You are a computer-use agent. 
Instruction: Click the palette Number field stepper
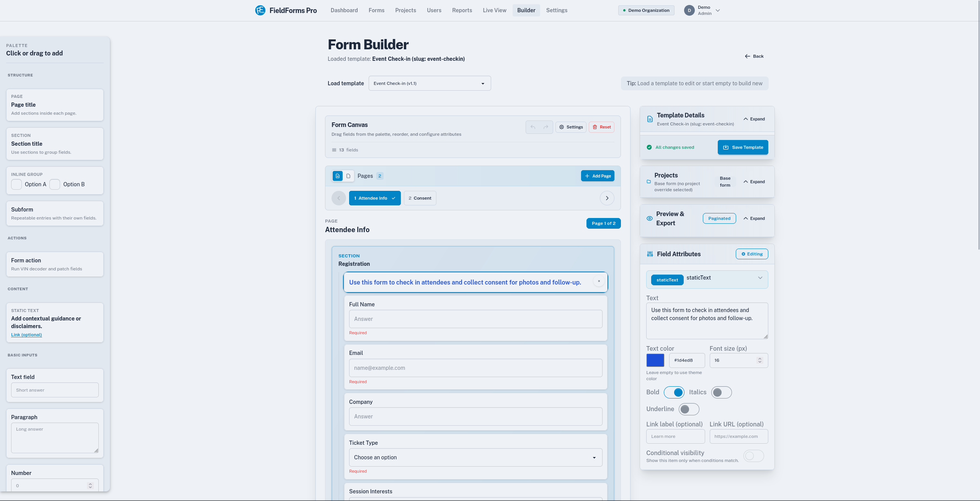pos(90,486)
